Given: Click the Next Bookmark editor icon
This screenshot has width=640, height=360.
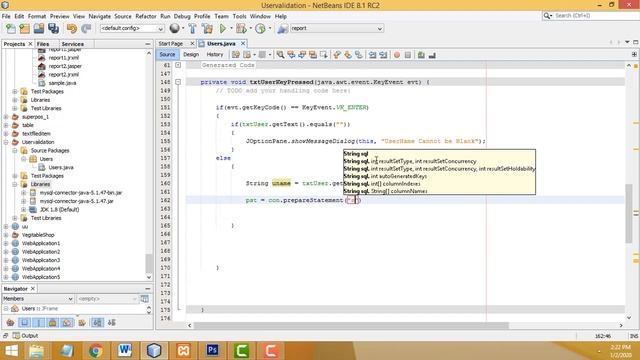Looking at the screenshot, I should pos(348,55).
